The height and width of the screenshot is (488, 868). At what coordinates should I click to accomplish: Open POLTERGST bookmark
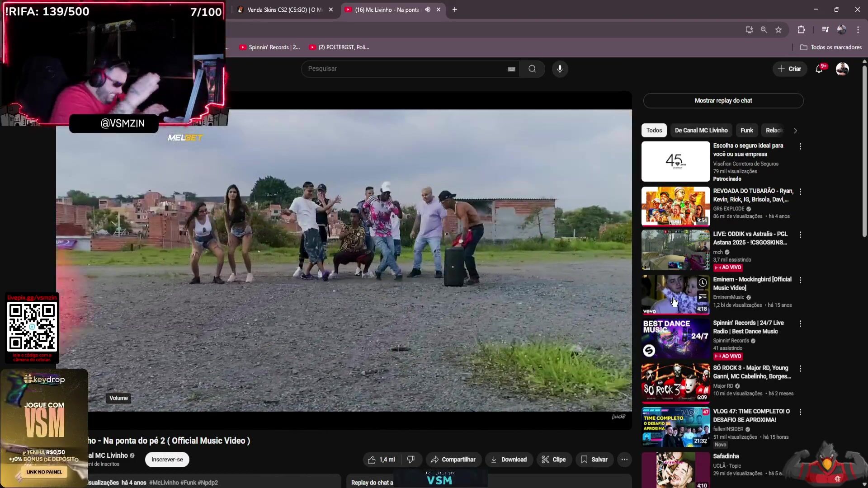[339, 47]
